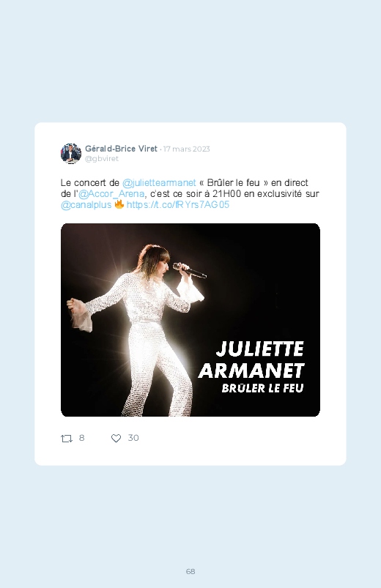Click the like count 30
The width and height of the screenshot is (381, 588).
(x=133, y=438)
